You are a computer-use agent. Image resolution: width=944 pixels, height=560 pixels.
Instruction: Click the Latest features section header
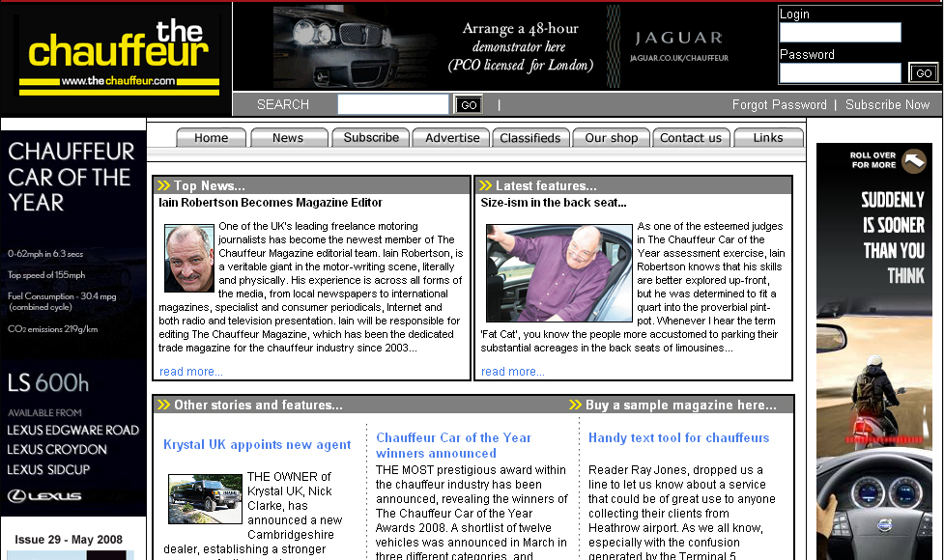[633, 185]
